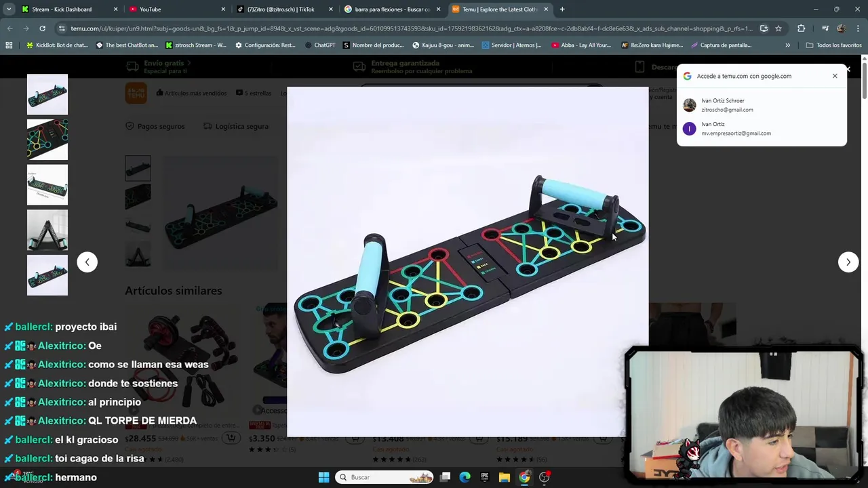Viewport: 868px width, 488px height.
Task: Open the Nombre del produc bookmark
Action: pyautogui.click(x=374, y=45)
